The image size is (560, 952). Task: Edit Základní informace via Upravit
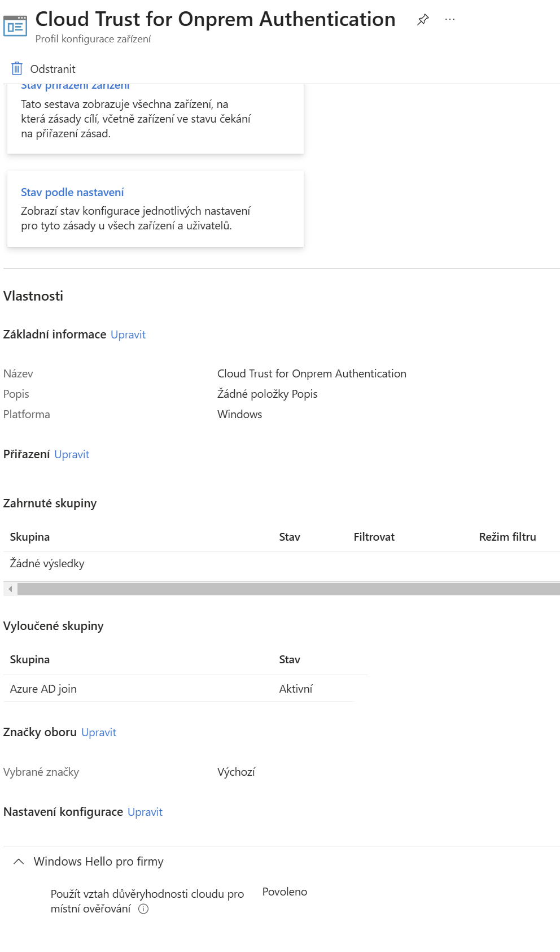[128, 334]
